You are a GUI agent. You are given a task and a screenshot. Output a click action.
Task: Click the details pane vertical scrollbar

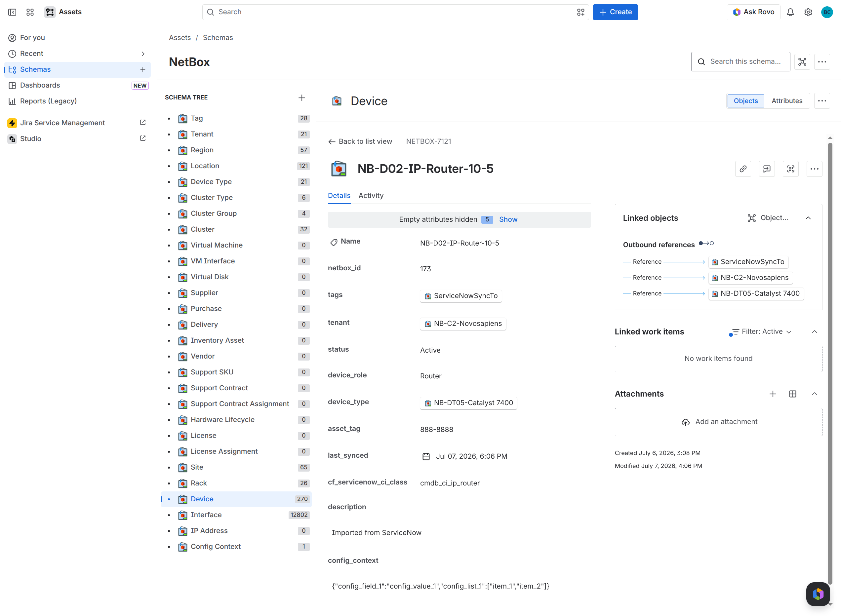point(830,364)
